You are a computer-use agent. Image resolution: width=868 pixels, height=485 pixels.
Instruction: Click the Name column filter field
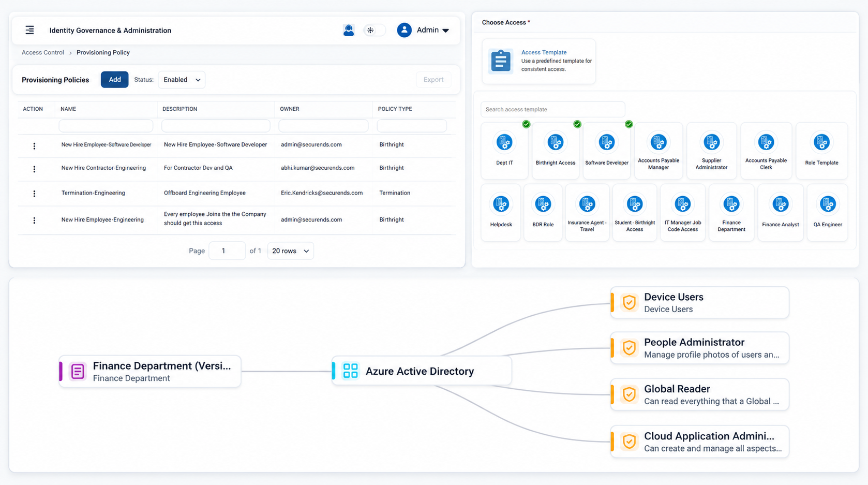pos(106,126)
